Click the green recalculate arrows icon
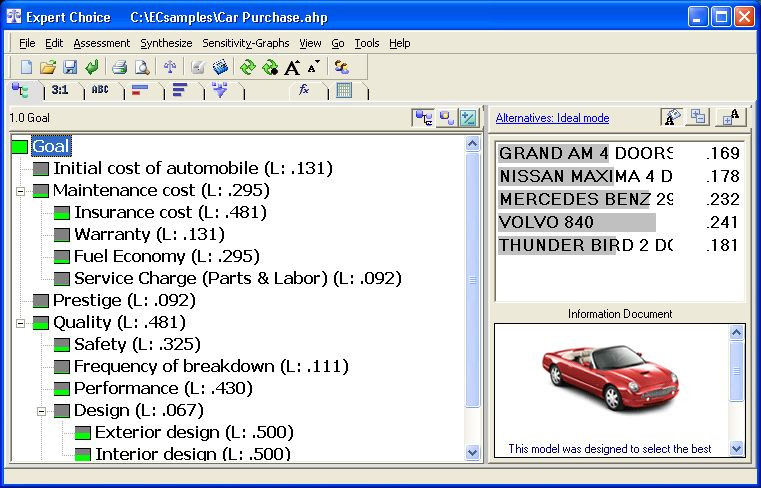Image resolution: width=761 pixels, height=488 pixels. click(248, 67)
